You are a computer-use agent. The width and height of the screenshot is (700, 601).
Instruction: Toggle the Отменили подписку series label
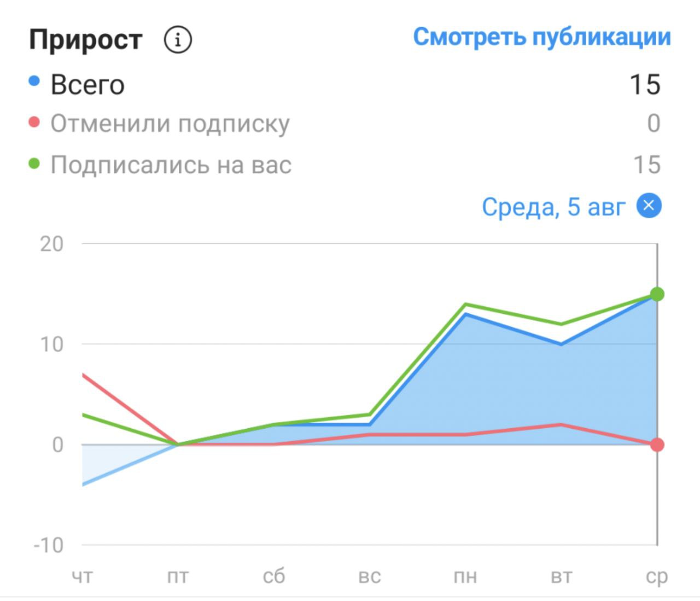(x=170, y=124)
